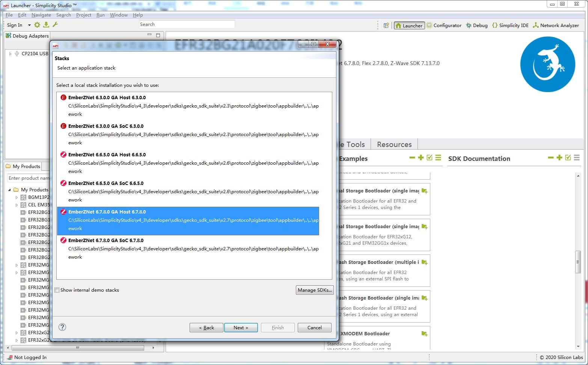Viewport: 588px width, 365px height.
Task: Open the Project menu
Action: coord(84,15)
